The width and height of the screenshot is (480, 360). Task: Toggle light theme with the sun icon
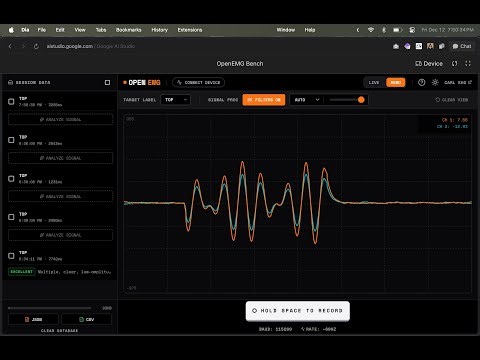coord(435,82)
